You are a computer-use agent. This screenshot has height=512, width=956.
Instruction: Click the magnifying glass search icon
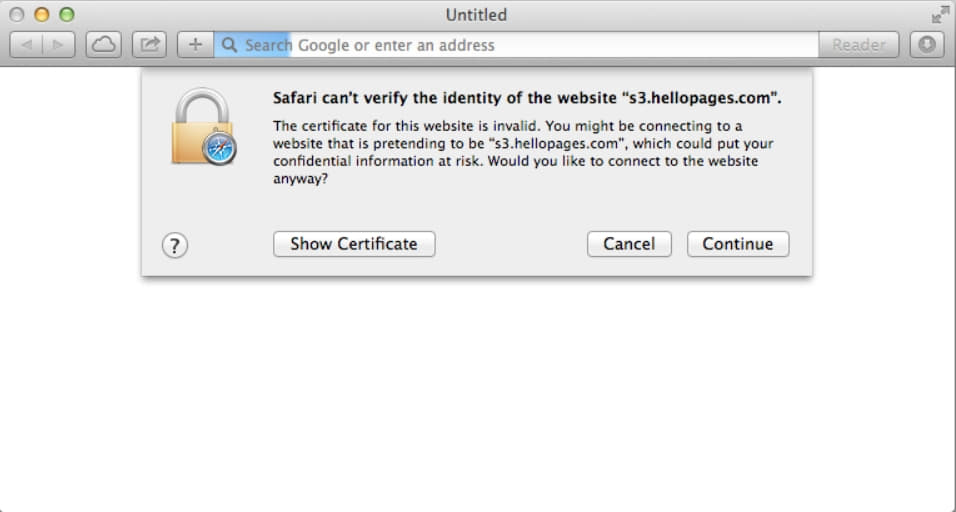point(229,45)
